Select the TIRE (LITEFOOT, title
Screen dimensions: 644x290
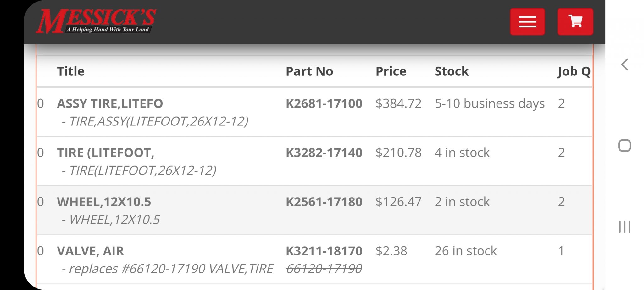coord(106,153)
